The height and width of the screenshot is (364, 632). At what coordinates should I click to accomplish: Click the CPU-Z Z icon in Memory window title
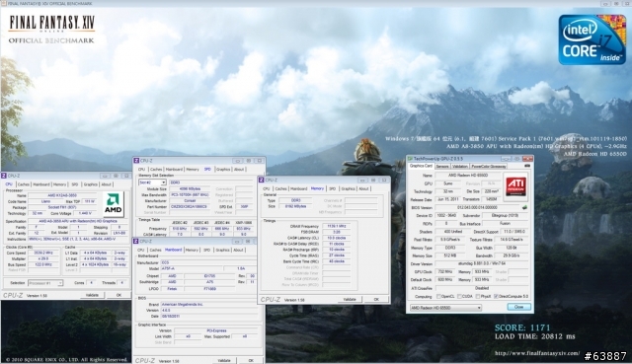click(x=261, y=180)
